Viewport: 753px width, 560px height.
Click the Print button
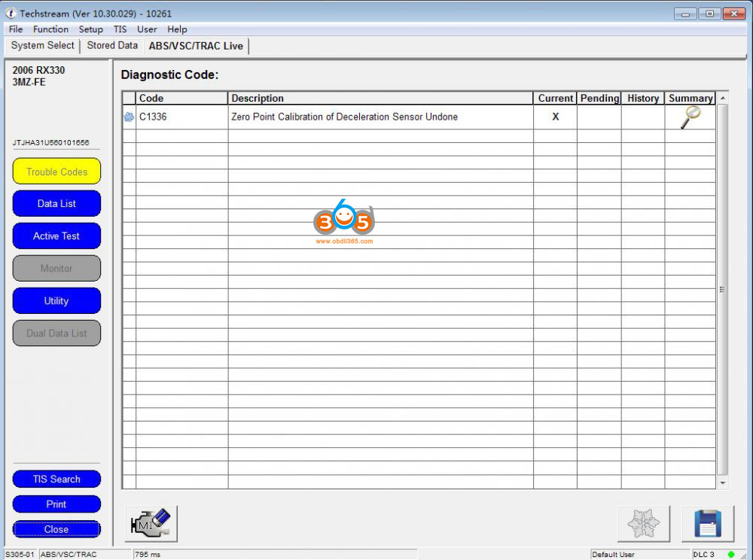click(56, 504)
